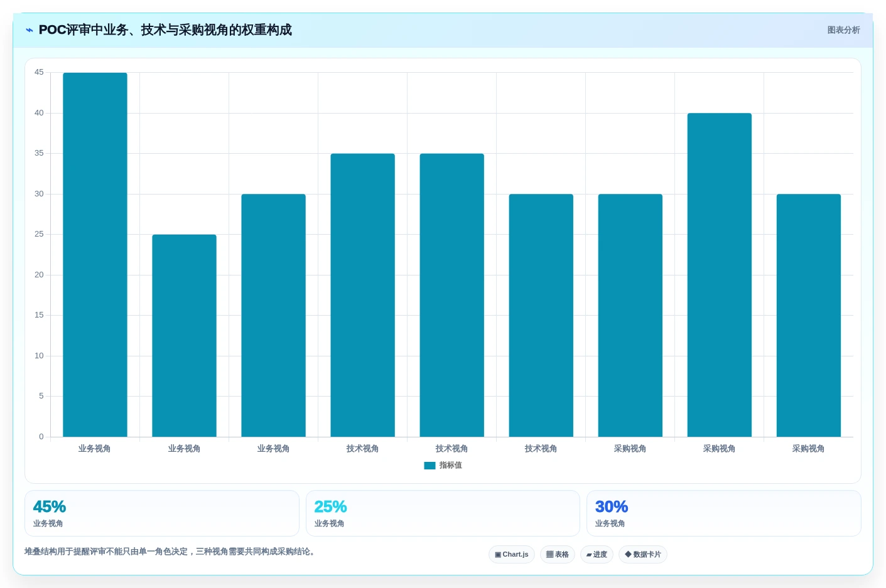Click the chart title POC评审中业务、技术与采购视角的权重构成
The image size is (886, 588).
165,30
